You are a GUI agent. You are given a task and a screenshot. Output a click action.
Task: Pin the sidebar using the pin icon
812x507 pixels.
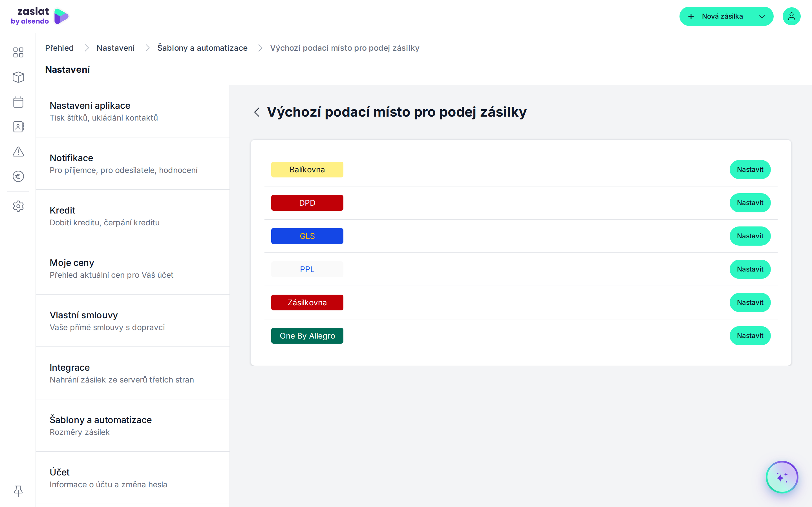[18, 491]
